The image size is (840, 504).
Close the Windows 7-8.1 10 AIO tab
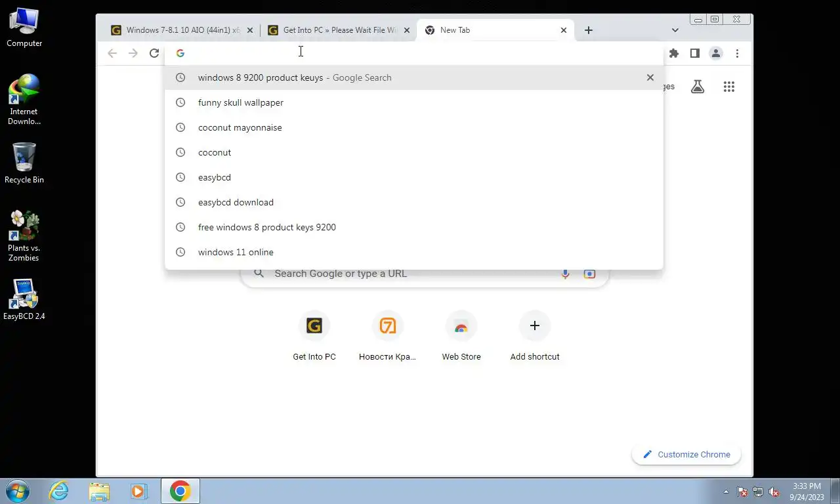coord(249,30)
